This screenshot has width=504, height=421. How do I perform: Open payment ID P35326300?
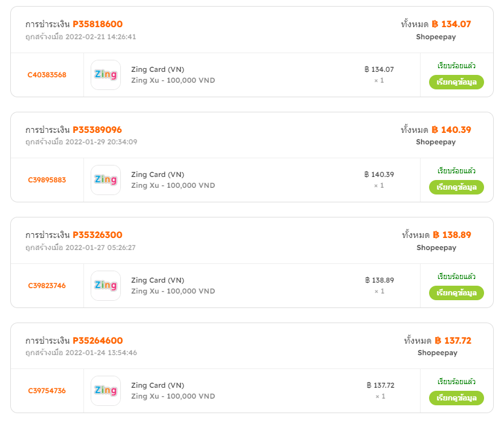pos(98,235)
